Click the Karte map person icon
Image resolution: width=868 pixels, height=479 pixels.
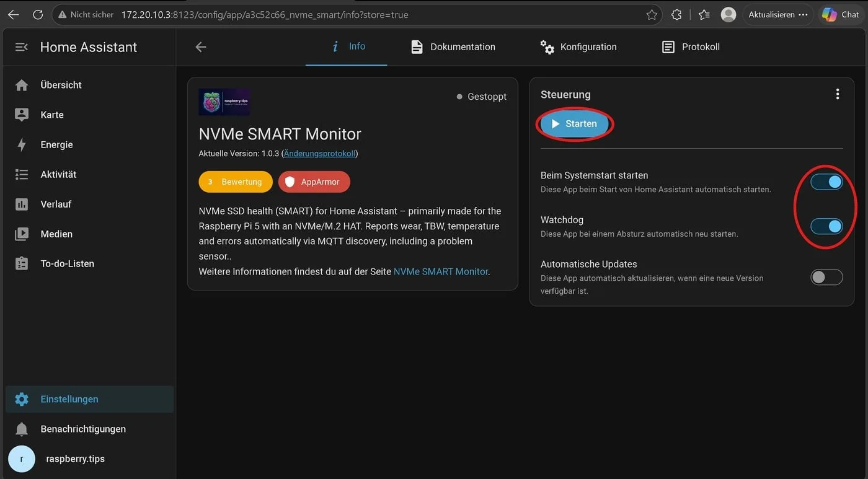[x=22, y=115]
